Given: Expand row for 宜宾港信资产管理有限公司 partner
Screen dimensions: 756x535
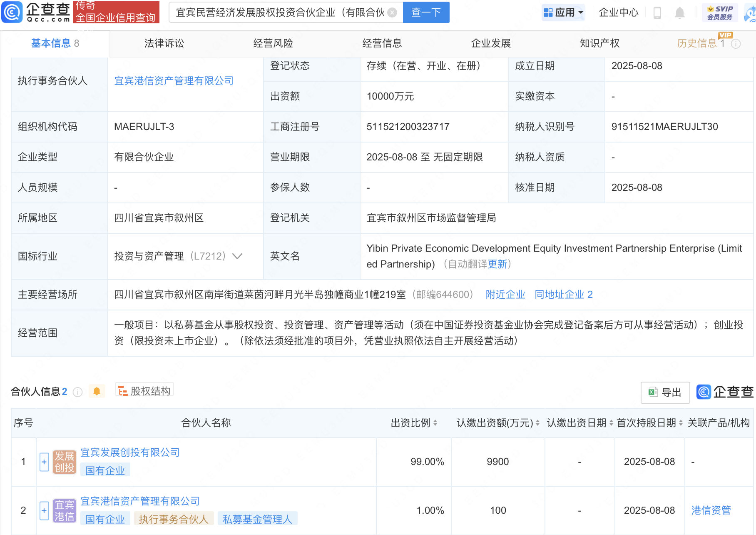Looking at the screenshot, I should click(x=44, y=510).
